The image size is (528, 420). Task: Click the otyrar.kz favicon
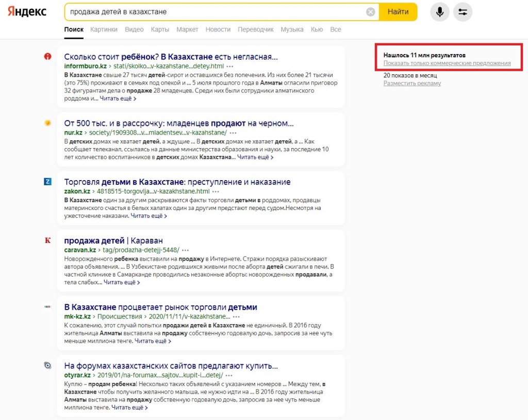(x=48, y=365)
